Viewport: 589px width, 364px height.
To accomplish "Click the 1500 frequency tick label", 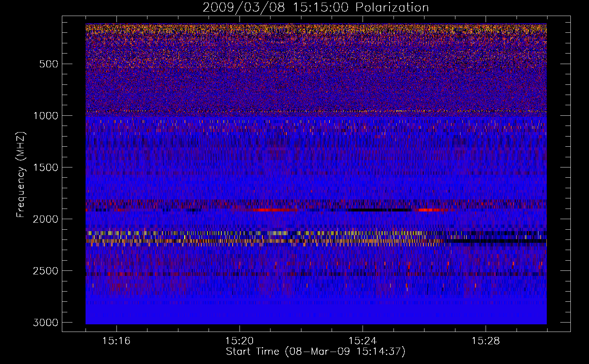I will pos(46,167).
